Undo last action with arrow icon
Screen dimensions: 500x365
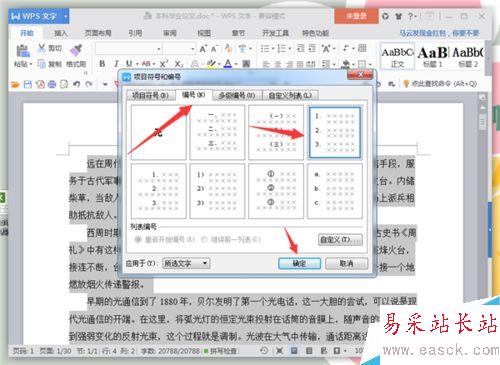click(77, 84)
